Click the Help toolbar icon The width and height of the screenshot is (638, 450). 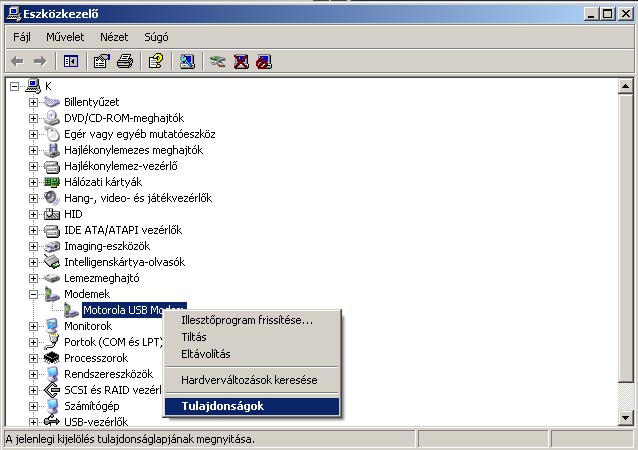point(155,61)
